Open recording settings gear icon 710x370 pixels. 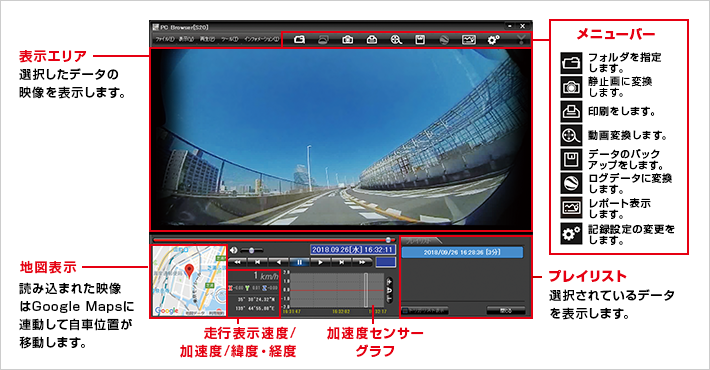coord(493,40)
